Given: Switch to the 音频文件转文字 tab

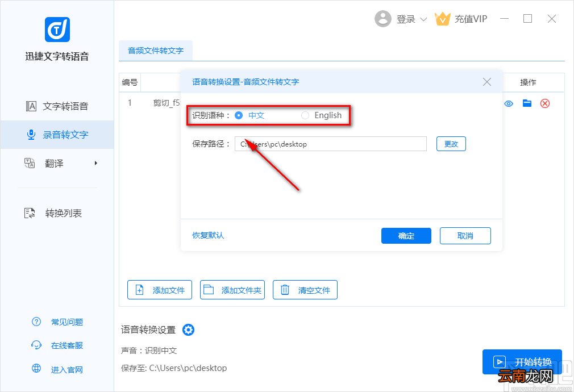Looking at the screenshot, I should click(x=156, y=51).
